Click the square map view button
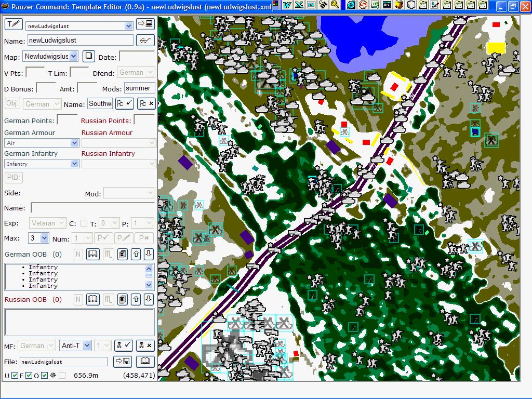 pos(88,56)
